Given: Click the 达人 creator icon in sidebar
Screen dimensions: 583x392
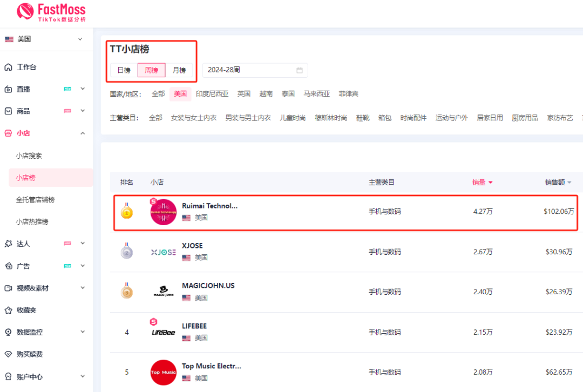Looking at the screenshot, I should click(8, 244).
